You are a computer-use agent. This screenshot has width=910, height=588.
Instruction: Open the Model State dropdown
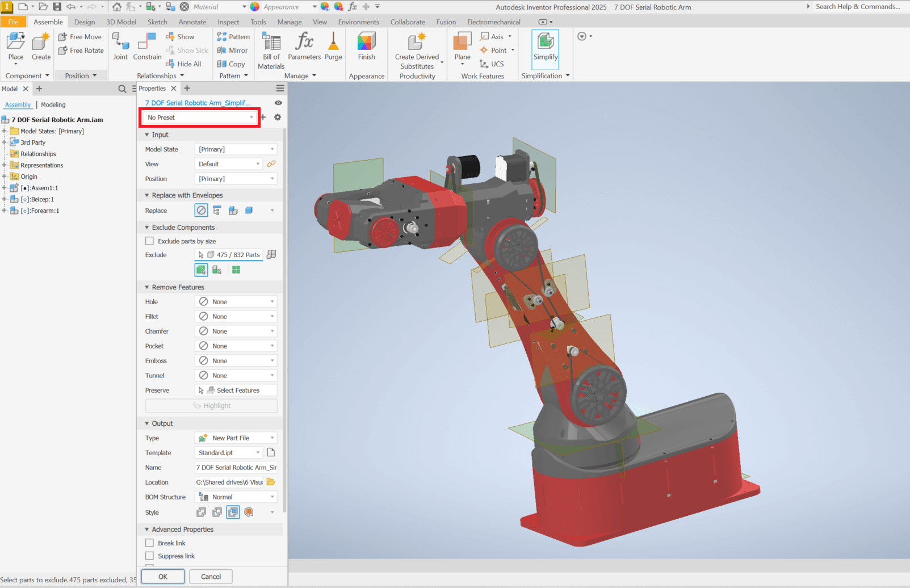pos(236,149)
